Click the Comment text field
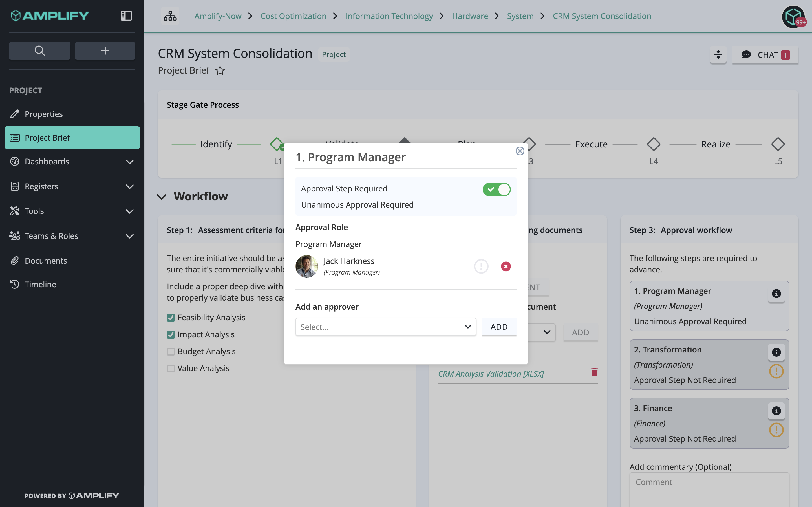Screen dimensions: 812x507 pyautogui.click(x=709, y=490)
